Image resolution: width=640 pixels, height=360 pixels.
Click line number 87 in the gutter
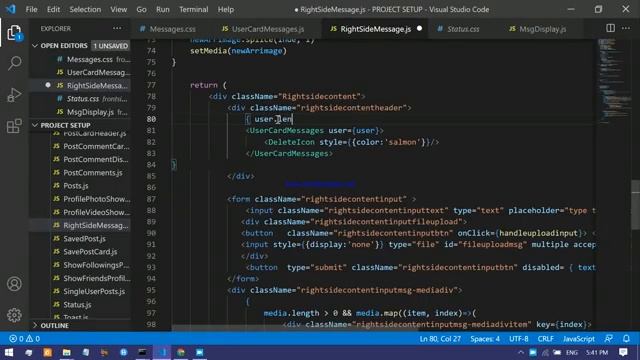pyautogui.click(x=151, y=199)
